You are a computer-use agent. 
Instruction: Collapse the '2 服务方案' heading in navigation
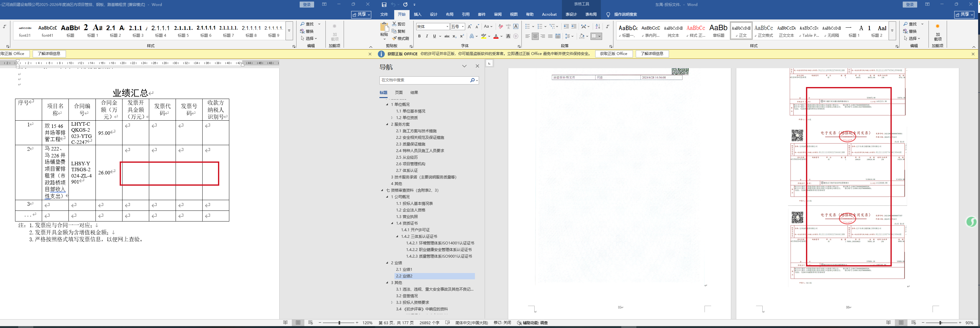387,124
